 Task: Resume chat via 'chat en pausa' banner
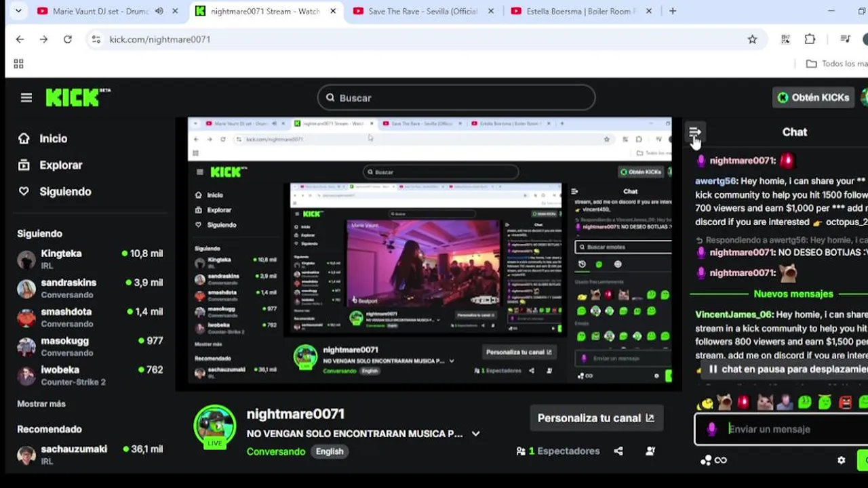(x=787, y=369)
